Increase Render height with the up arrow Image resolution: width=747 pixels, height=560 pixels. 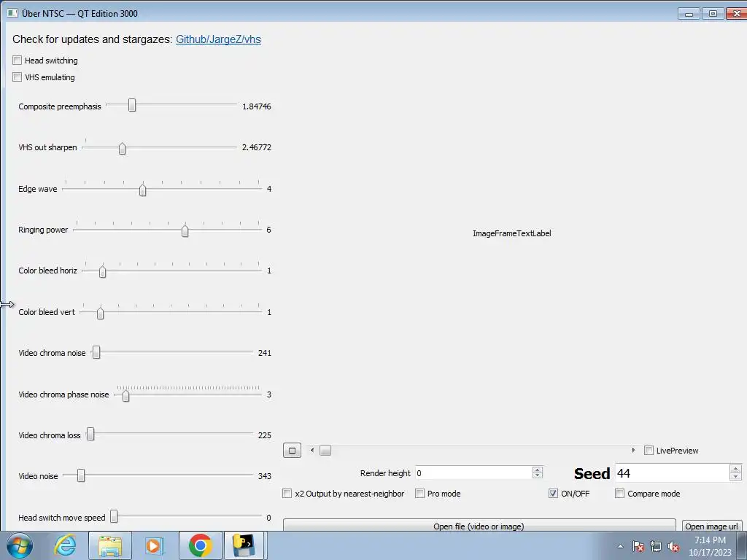pyautogui.click(x=538, y=470)
